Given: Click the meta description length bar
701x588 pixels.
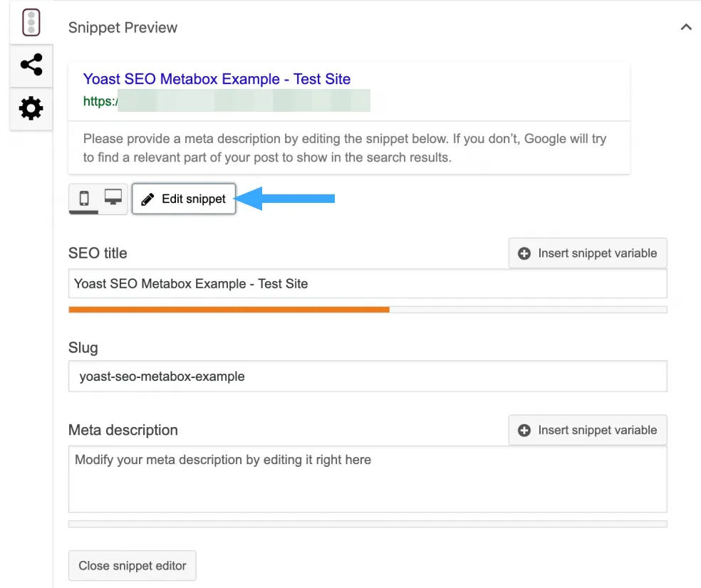Looking at the screenshot, I should point(368,523).
